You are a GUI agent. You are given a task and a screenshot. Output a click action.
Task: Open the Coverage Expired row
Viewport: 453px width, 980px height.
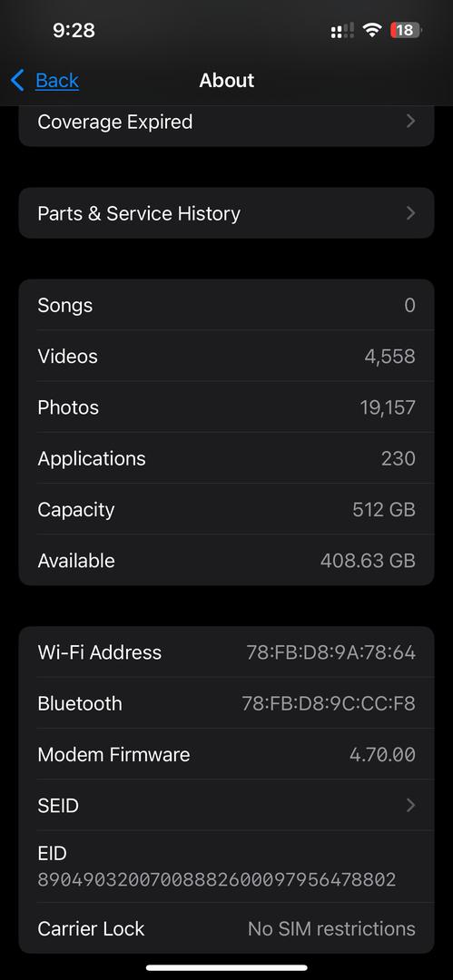tap(227, 123)
